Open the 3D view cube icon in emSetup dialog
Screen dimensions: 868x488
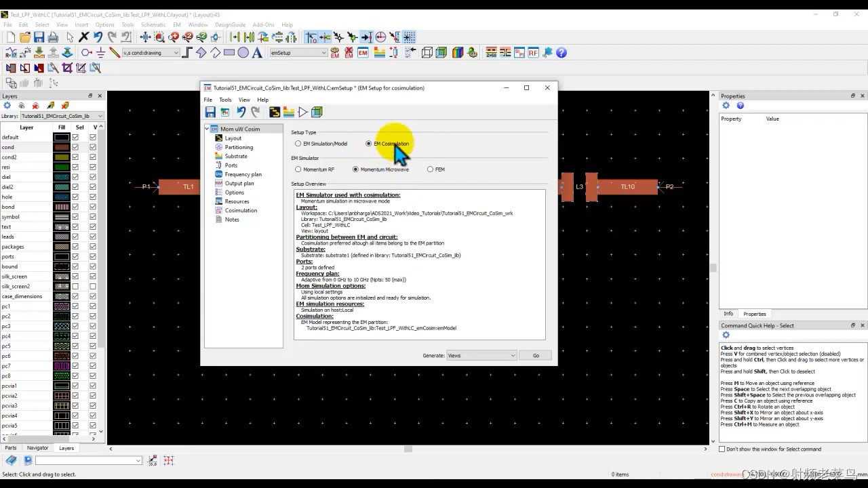point(316,112)
